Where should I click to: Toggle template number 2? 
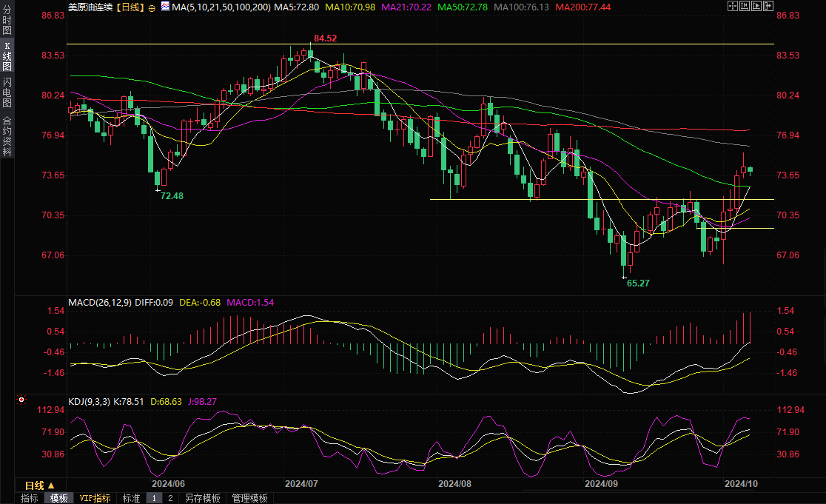(x=169, y=498)
